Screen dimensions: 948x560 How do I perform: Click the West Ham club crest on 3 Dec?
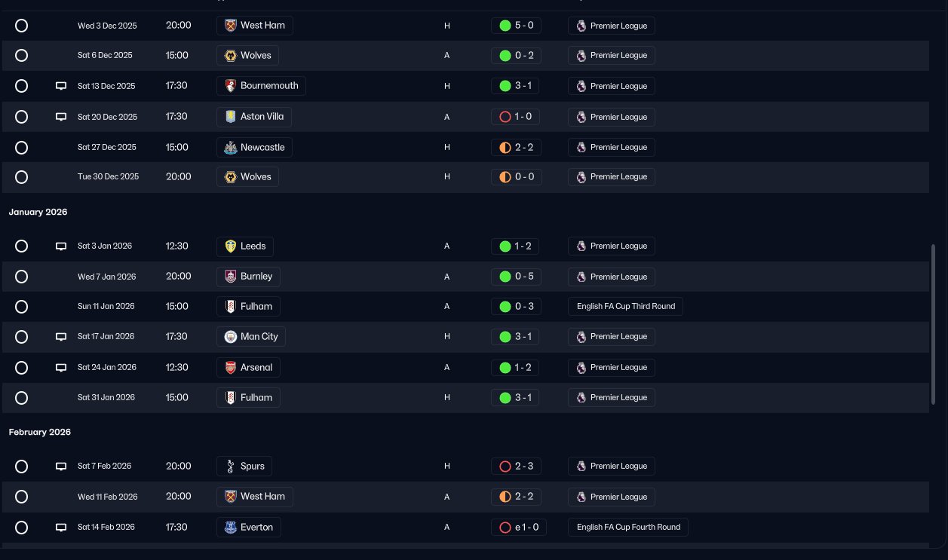click(x=231, y=26)
